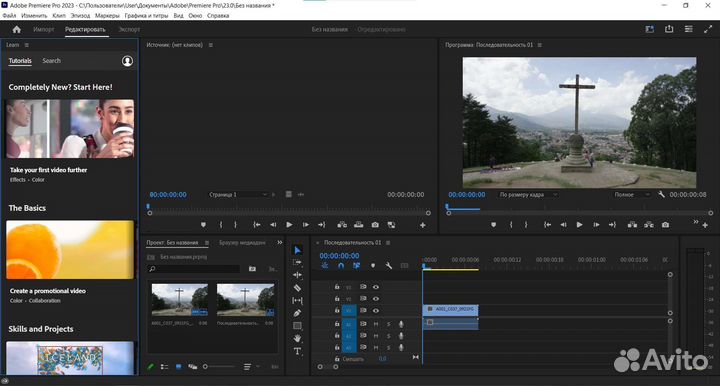Open the Home screen icon

coord(17,29)
